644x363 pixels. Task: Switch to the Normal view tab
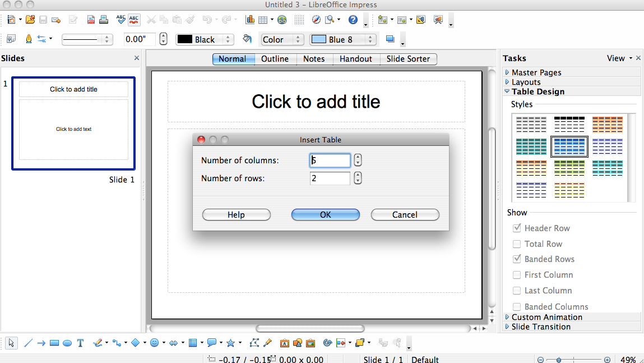click(x=232, y=59)
